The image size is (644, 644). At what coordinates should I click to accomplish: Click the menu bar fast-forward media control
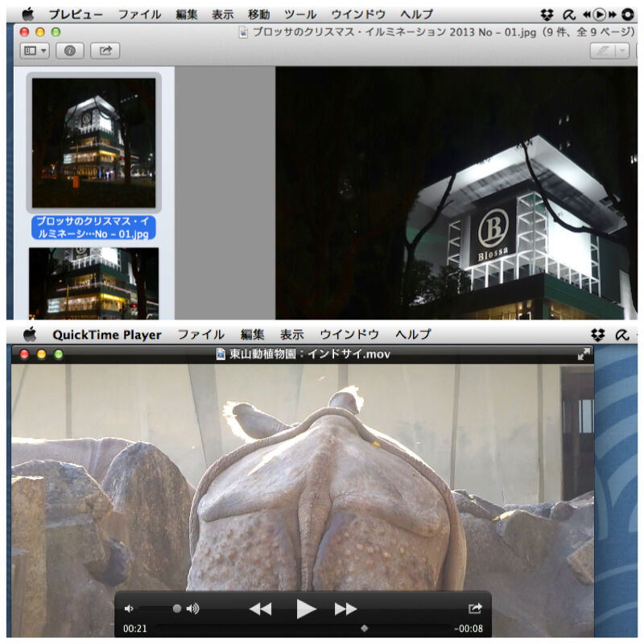click(612, 14)
